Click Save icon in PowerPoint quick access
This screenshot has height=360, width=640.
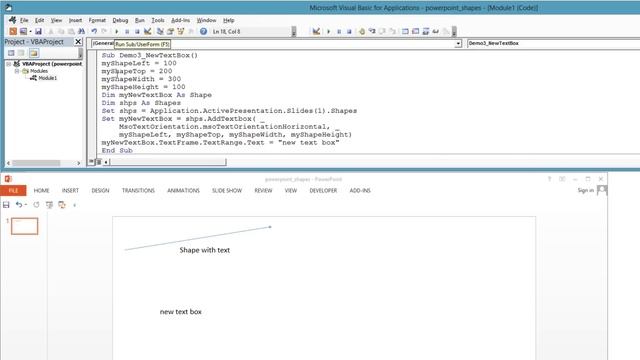coord(6,205)
